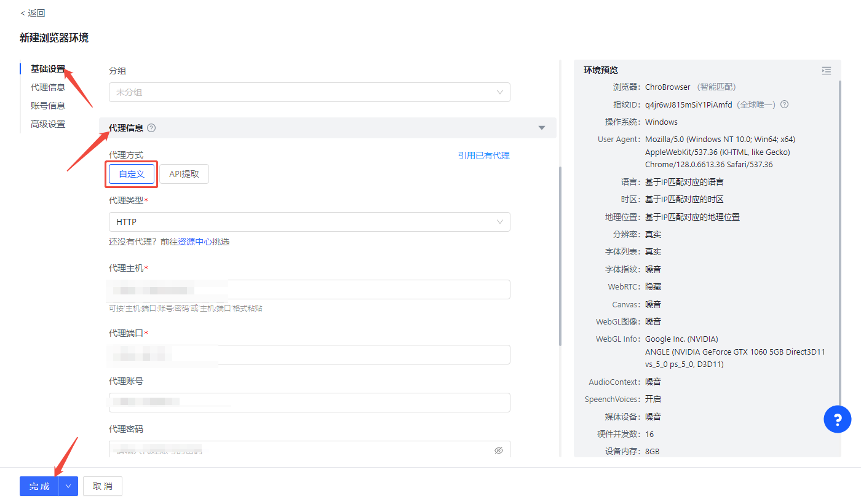Jump to 代理信息 in side navigation

coord(48,87)
